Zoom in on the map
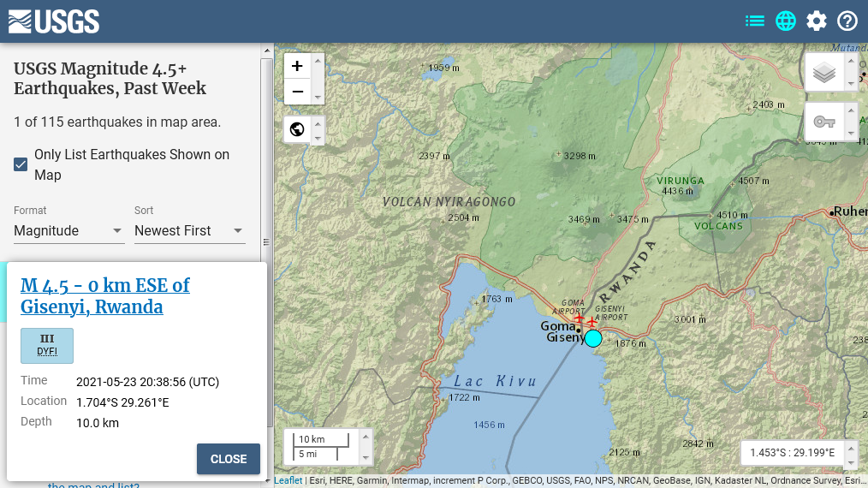The image size is (868, 488). click(x=297, y=66)
